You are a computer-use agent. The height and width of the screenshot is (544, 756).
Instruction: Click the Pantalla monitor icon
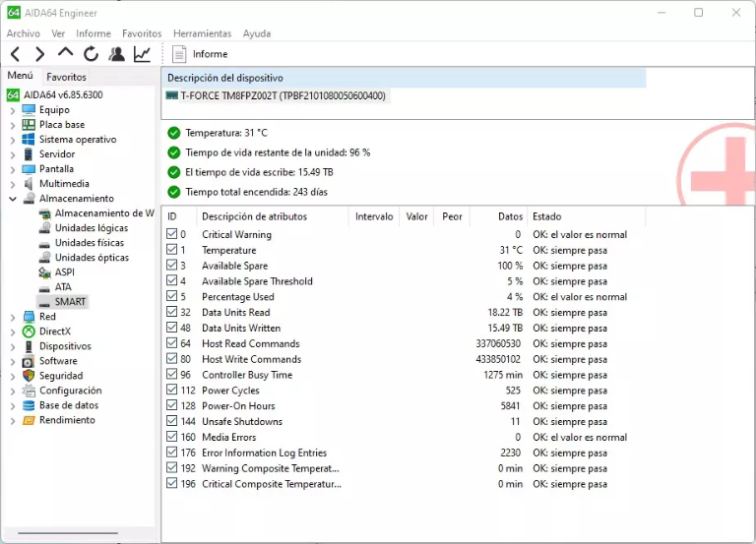pyautogui.click(x=29, y=169)
